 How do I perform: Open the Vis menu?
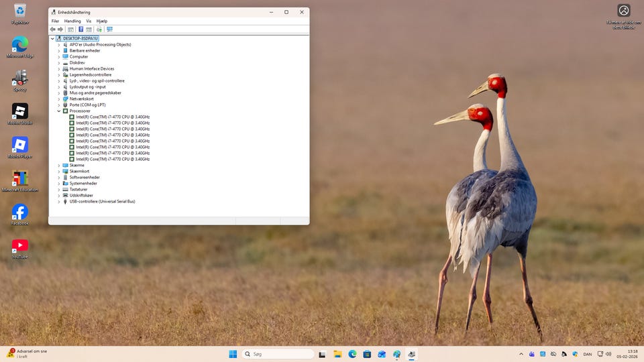[89, 21]
